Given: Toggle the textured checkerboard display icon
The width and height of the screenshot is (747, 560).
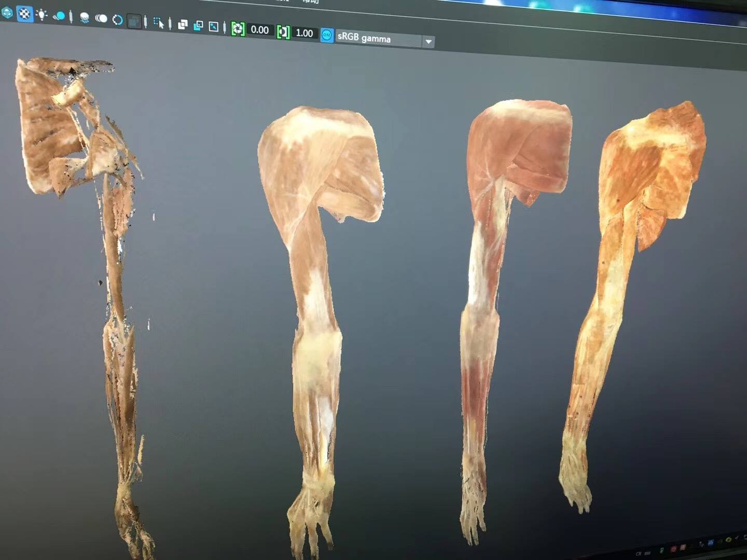Looking at the screenshot, I should pos(24,13).
